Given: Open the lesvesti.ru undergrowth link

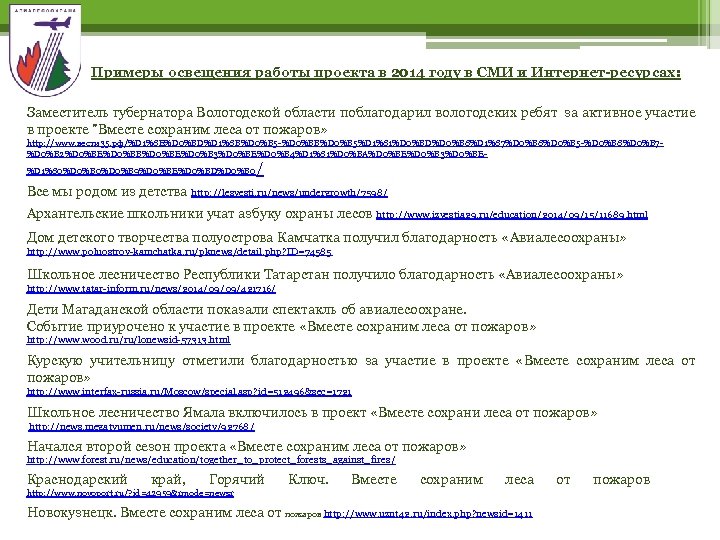Looking at the screenshot, I should (x=289, y=193).
